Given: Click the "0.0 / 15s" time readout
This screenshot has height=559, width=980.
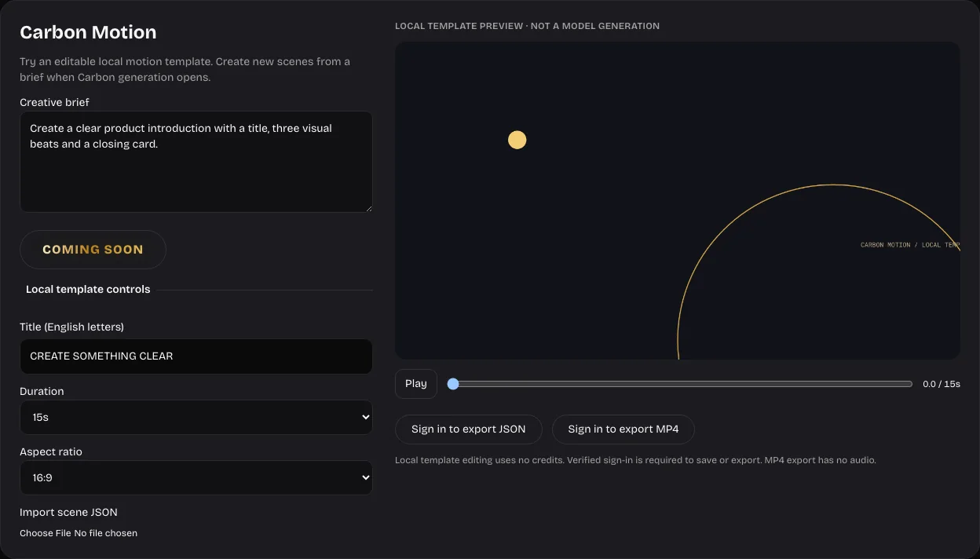Looking at the screenshot, I should 942,385.
